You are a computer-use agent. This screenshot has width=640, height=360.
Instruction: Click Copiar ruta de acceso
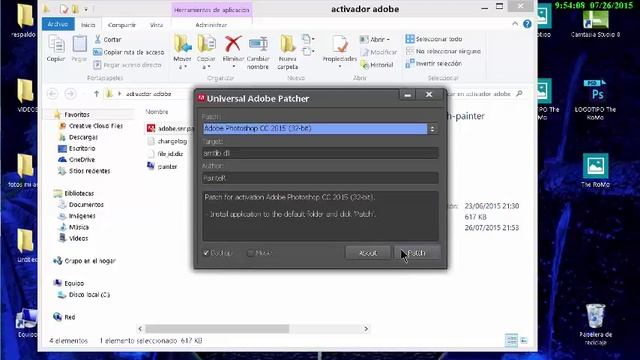(x=129, y=52)
